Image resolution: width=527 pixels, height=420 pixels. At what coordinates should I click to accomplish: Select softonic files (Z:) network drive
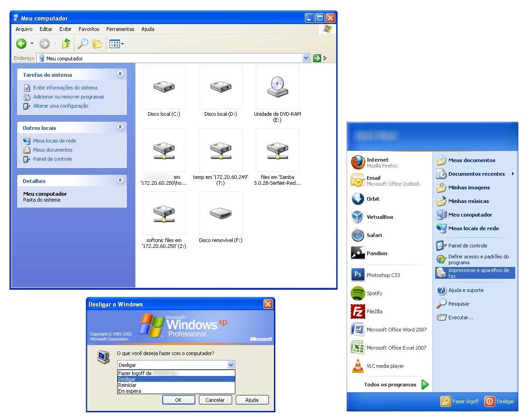point(164,213)
